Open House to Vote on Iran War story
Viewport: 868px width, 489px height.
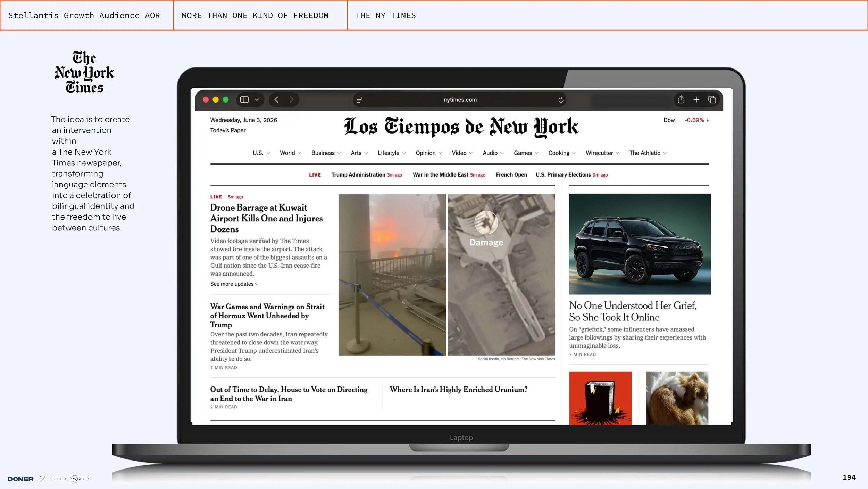289,394
